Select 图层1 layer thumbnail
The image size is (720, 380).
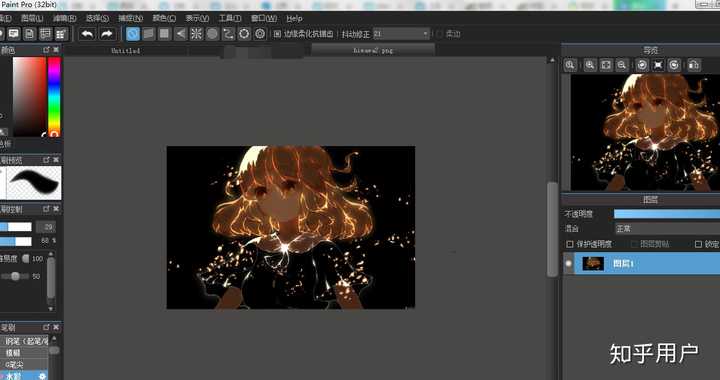pos(593,263)
